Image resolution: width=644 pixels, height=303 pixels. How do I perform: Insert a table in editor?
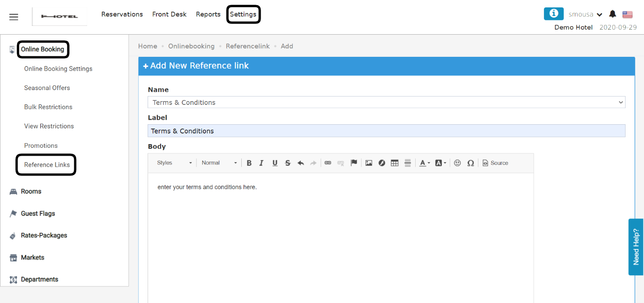(x=394, y=163)
